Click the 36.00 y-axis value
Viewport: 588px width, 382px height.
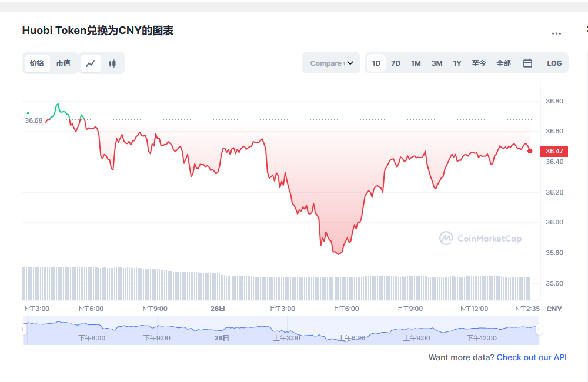point(554,222)
